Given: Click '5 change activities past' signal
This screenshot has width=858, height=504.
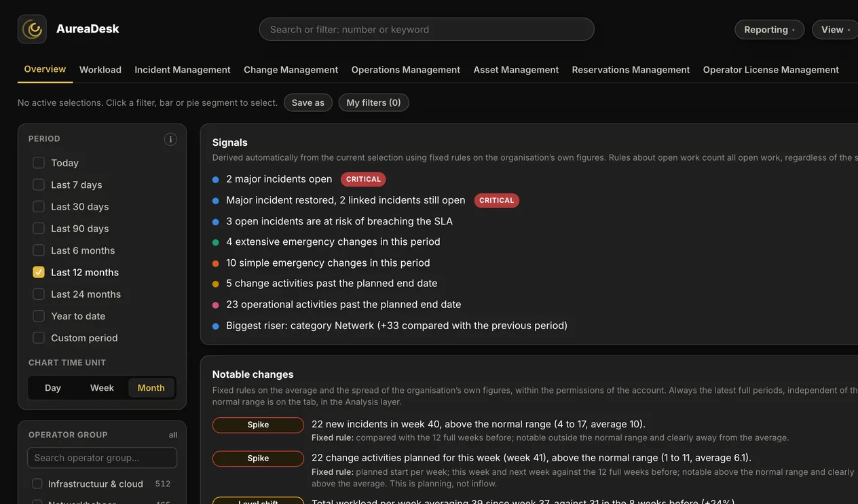Looking at the screenshot, I should (332, 283).
